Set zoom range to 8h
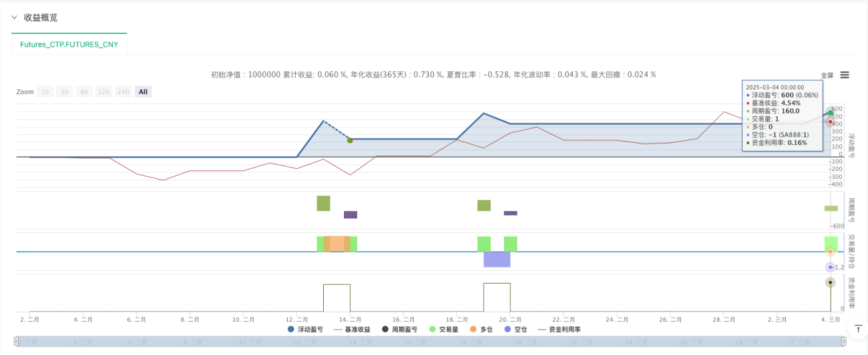This screenshot has height=355, width=868. pos(84,91)
